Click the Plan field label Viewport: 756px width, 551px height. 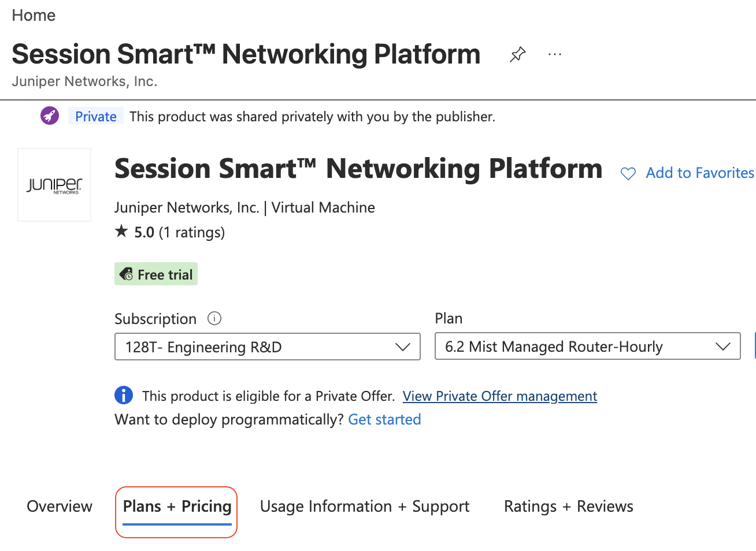[x=449, y=318]
